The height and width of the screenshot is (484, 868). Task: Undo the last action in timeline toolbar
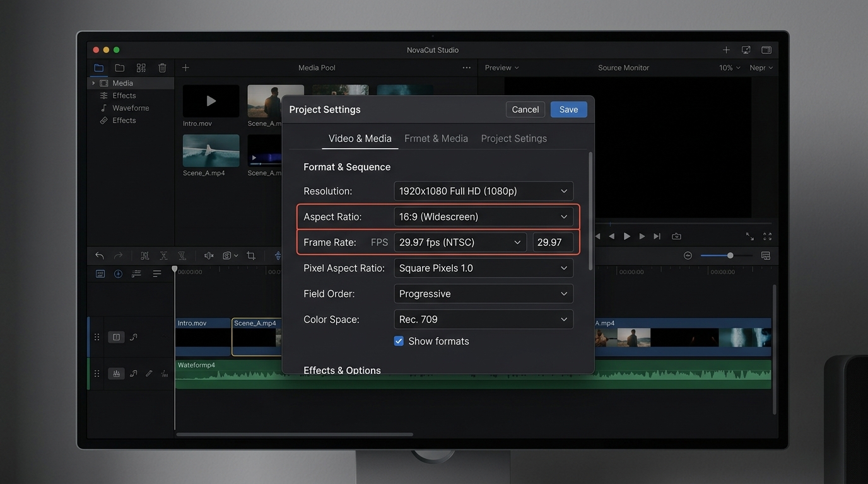click(x=100, y=255)
